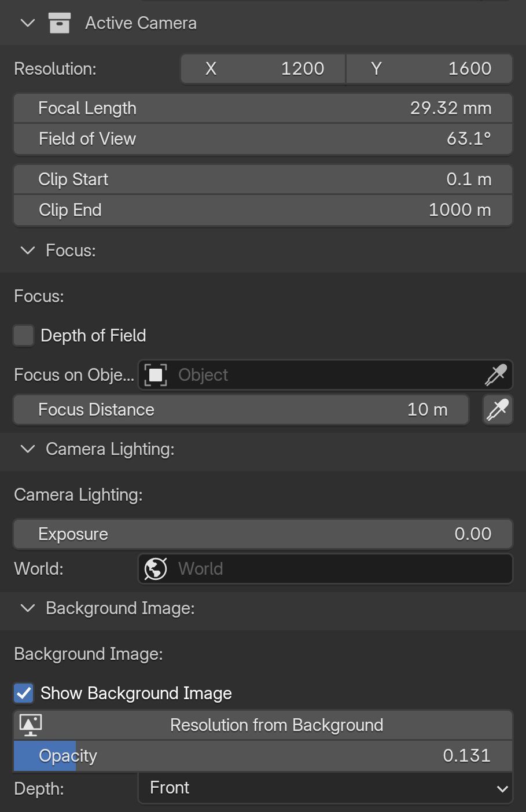526x812 pixels.
Task: Click the Resolution from Background button
Action: coord(263,725)
